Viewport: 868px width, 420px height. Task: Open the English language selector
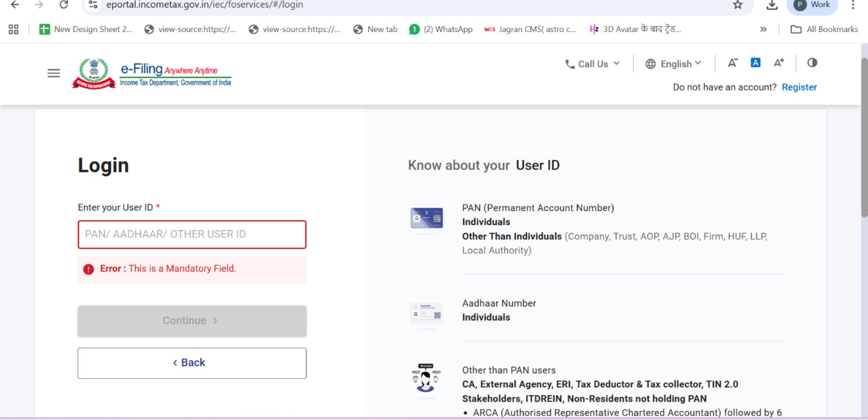[x=673, y=63]
